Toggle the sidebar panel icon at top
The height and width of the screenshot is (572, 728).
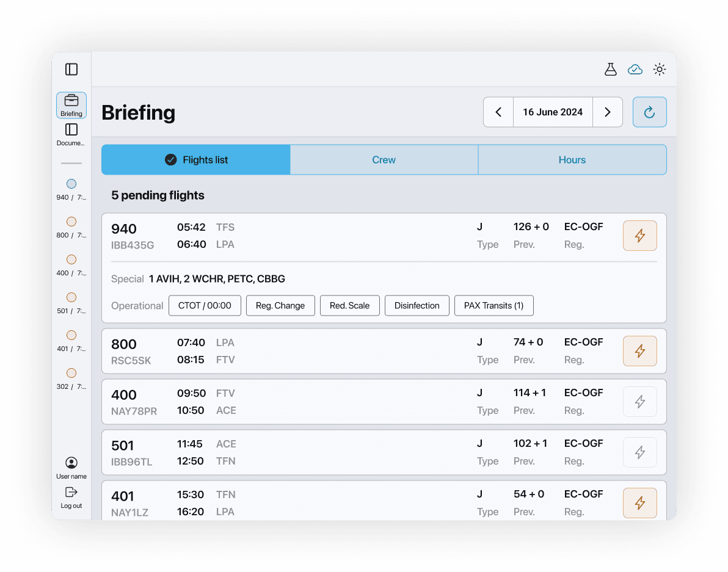71,70
